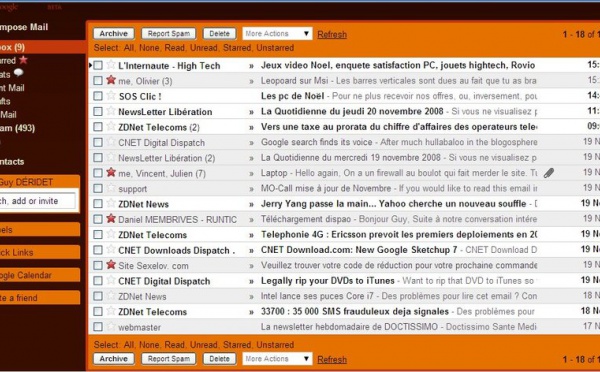This screenshot has height=372, width=600.
Task: Click the red star beside Starred label
Action: pos(23,60)
